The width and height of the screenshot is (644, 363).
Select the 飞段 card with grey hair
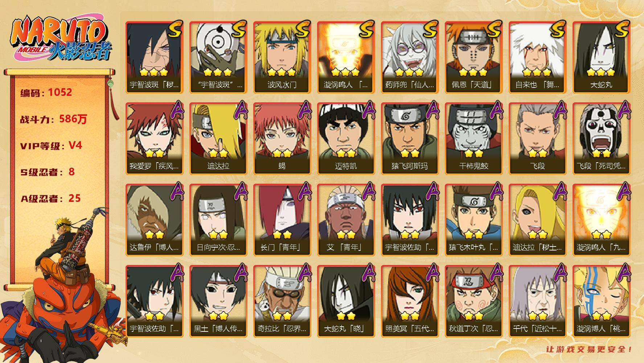(x=537, y=138)
